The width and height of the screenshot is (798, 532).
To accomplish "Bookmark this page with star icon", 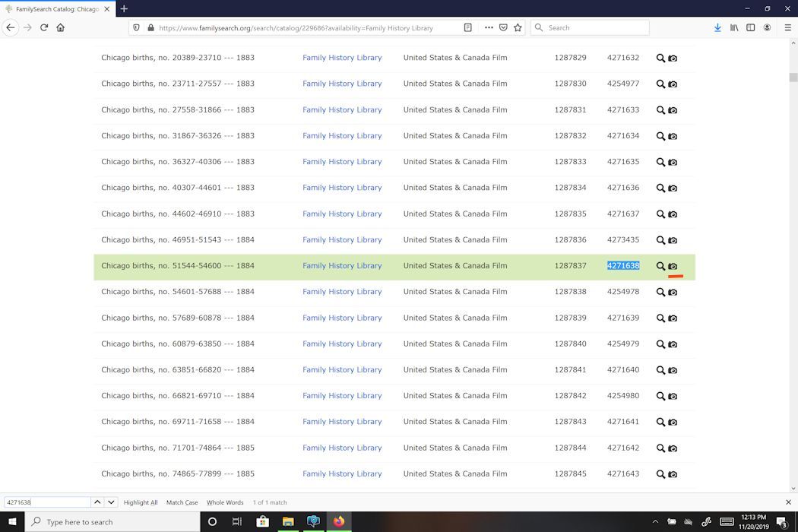I will 518,27.
